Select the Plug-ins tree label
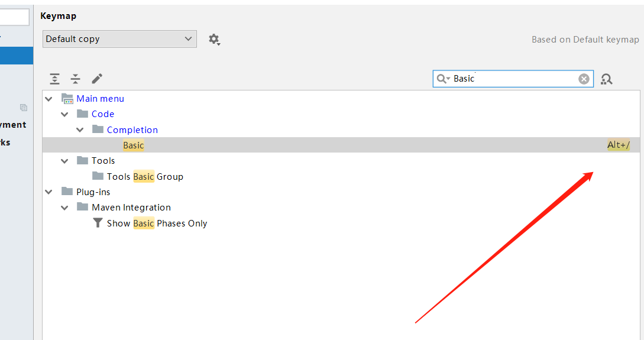644x340 pixels. point(93,192)
